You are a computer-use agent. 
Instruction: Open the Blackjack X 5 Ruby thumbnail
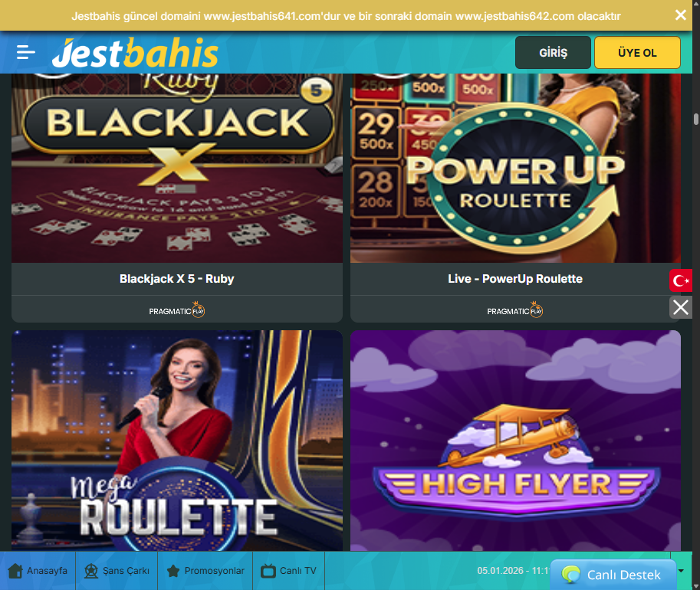(177, 169)
